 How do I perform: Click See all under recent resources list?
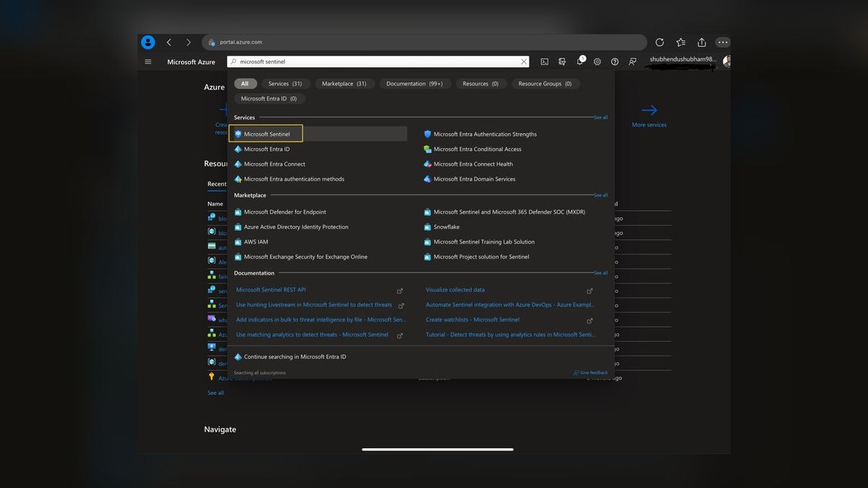216,393
